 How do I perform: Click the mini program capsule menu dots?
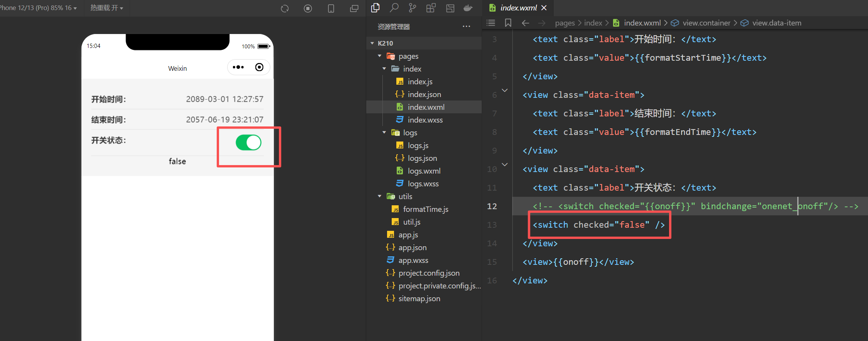[238, 67]
